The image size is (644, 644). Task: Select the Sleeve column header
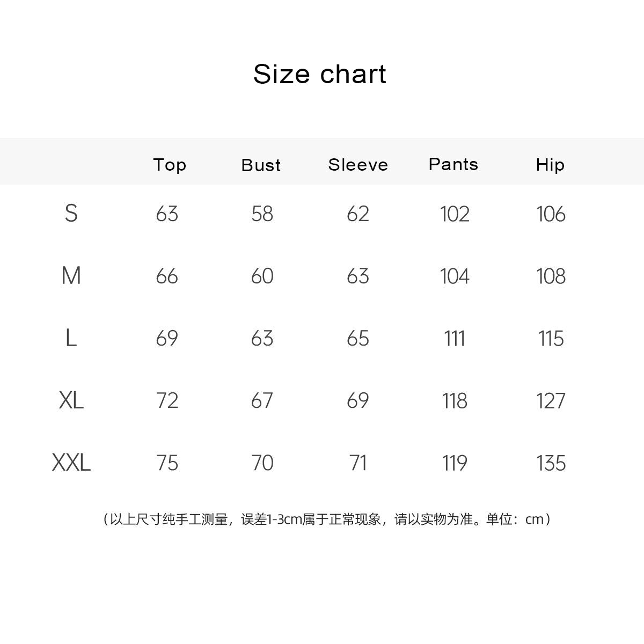coord(358,165)
